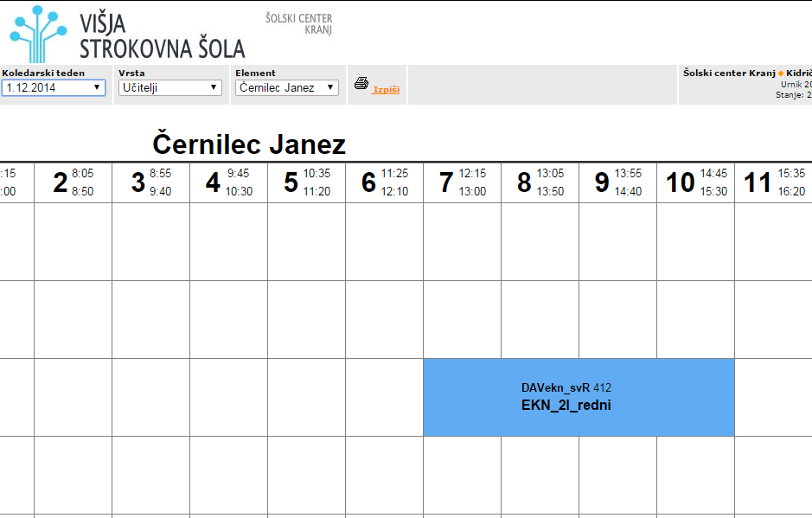The image size is (812, 518).
Task: Click the orange dot beside Šolski center Kranj
Action: click(781, 74)
